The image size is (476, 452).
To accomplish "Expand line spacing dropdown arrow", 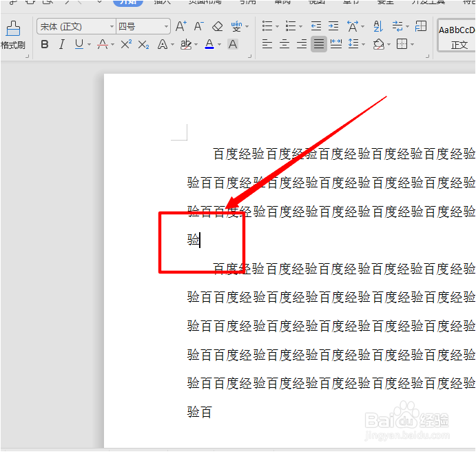I will tap(364, 45).
